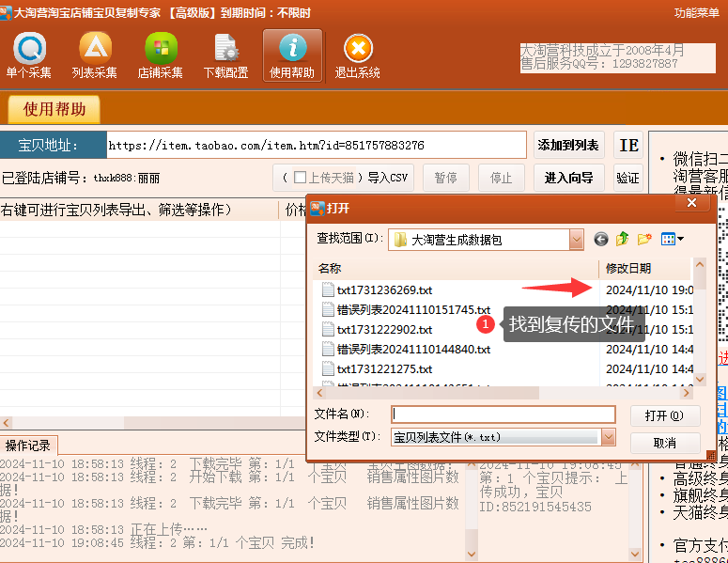Open the view menu dropdown in dialog
The image size is (728, 563).
(x=673, y=240)
